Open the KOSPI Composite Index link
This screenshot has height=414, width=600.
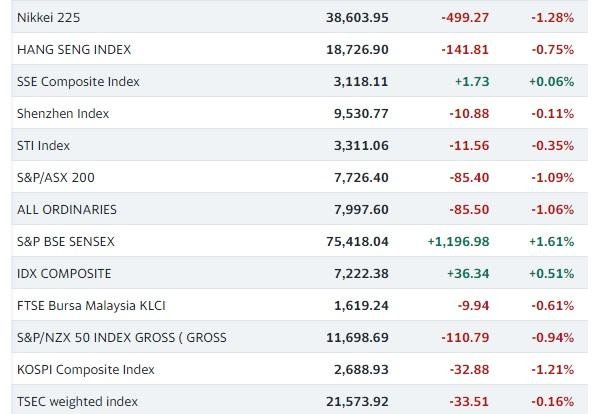click(86, 370)
